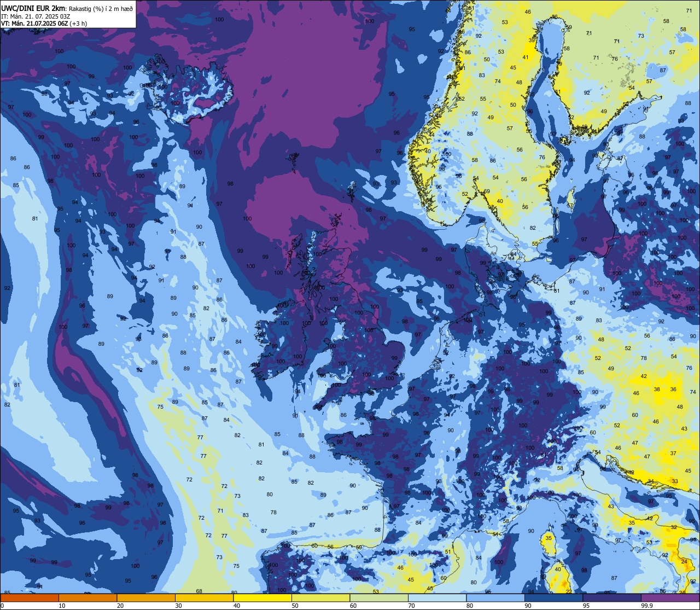Viewport: 700px width, 610px height.
Task: Click the humidity value 38 in yellow area
Action: (x=657, y=390)
